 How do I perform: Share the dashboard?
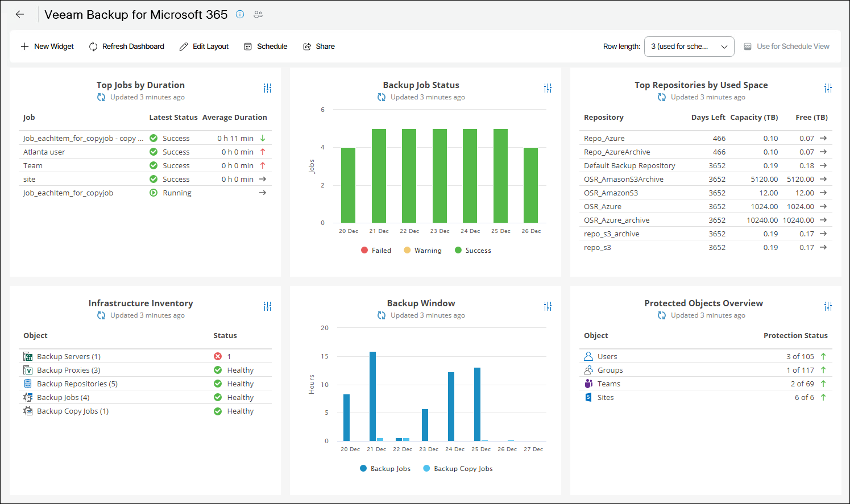tap(319, 47)
